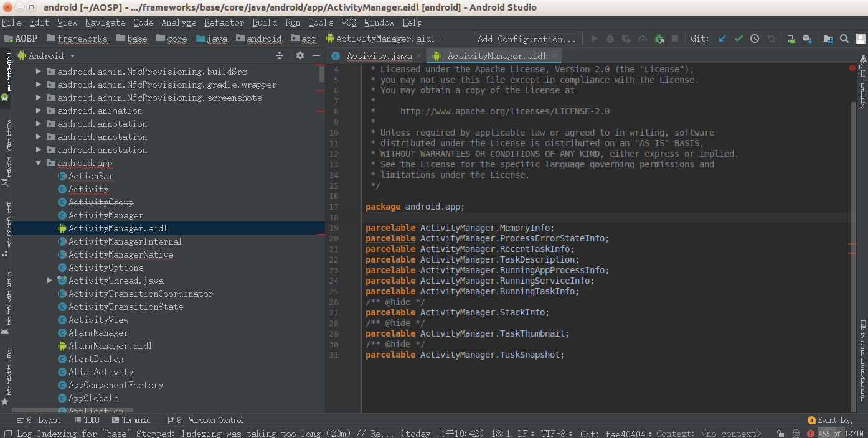This screenshot has height=438, width=868.
Task: Open the File menu
Action: (11, 22)
